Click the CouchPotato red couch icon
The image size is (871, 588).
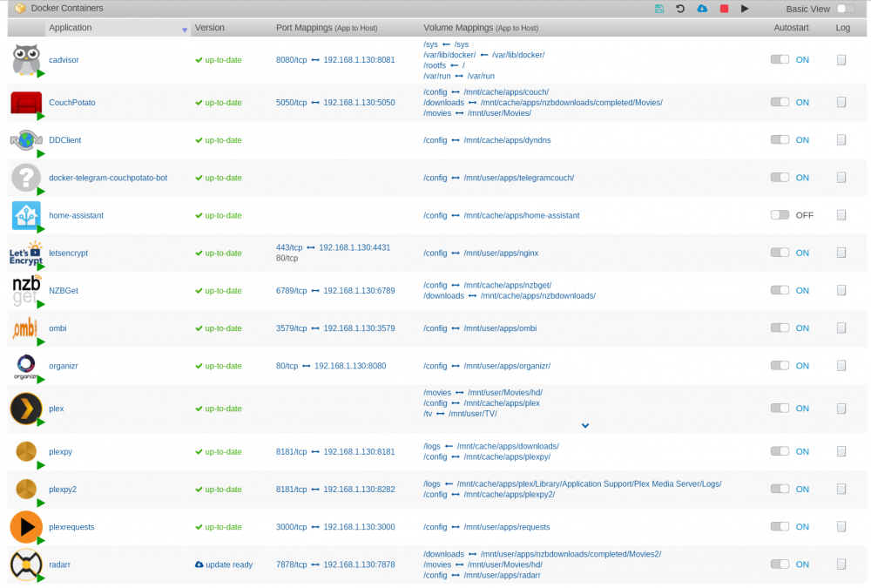click(26, 103)
